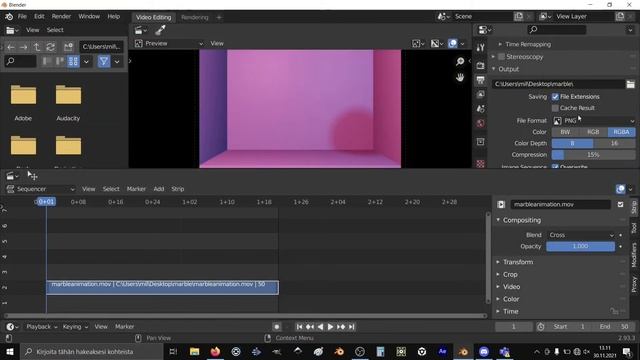The image size is (640, 360).
Task: Open the File menu
Action: (22, 17)
